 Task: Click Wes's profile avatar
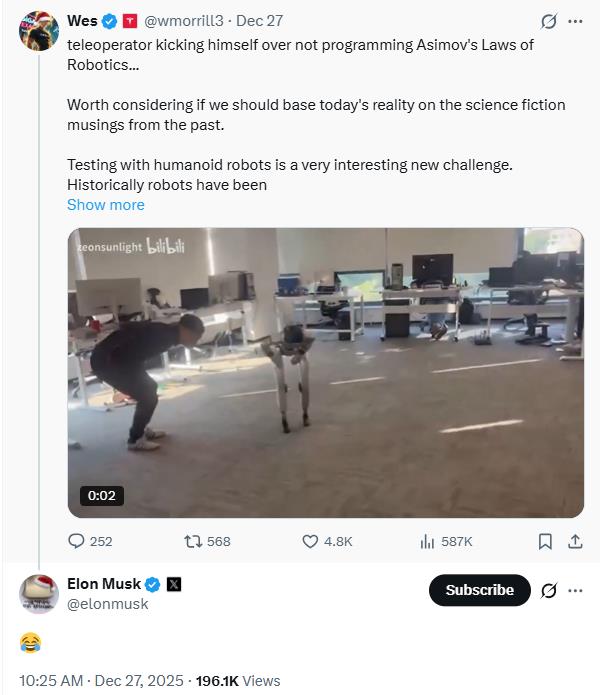(x=39, y=30)
